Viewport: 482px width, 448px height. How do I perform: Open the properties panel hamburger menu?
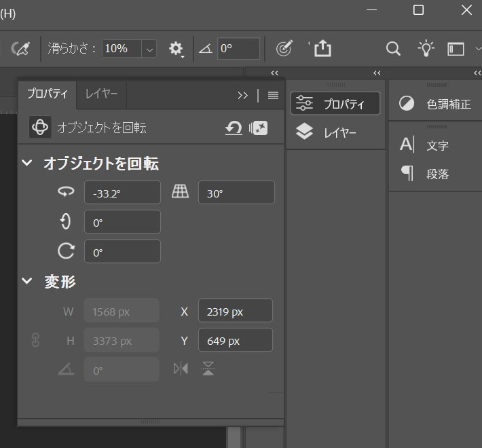pyautogui.click(x=273, y=96)
